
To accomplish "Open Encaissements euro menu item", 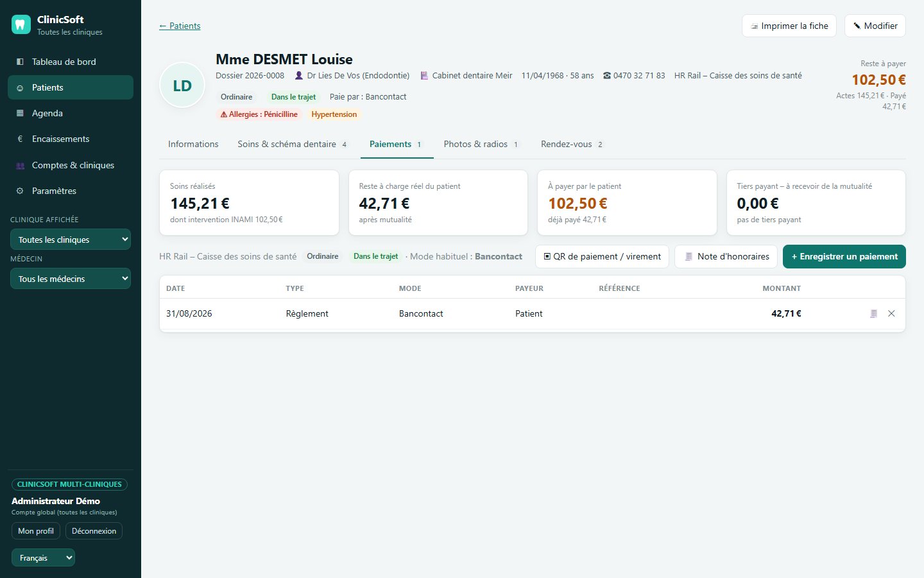I will click(71, 139).
